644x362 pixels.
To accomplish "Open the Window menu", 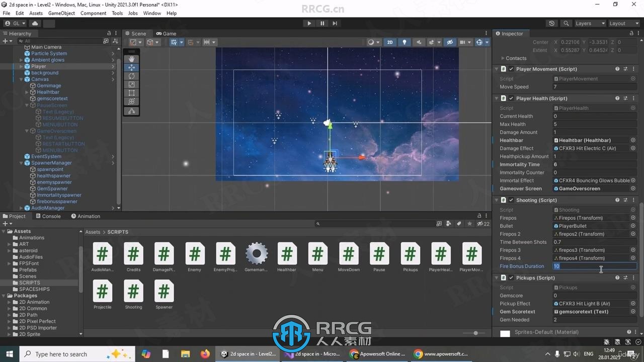I will pyautogui.click(x=152, y=13).
